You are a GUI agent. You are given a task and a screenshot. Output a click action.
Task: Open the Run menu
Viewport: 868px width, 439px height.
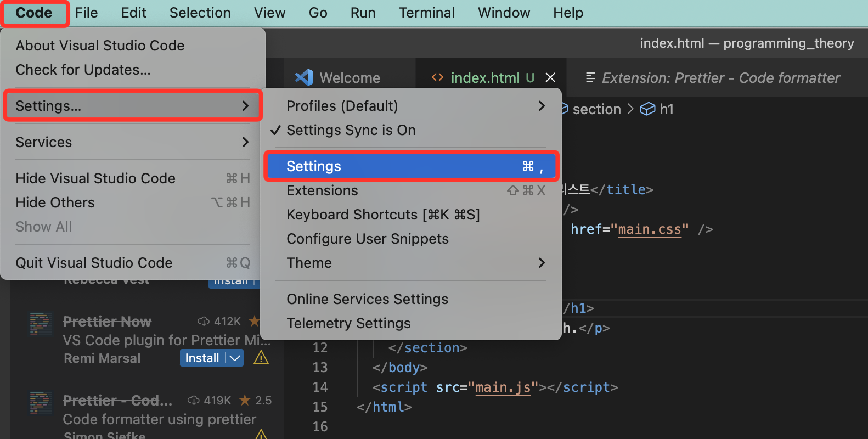pos(363,13)
